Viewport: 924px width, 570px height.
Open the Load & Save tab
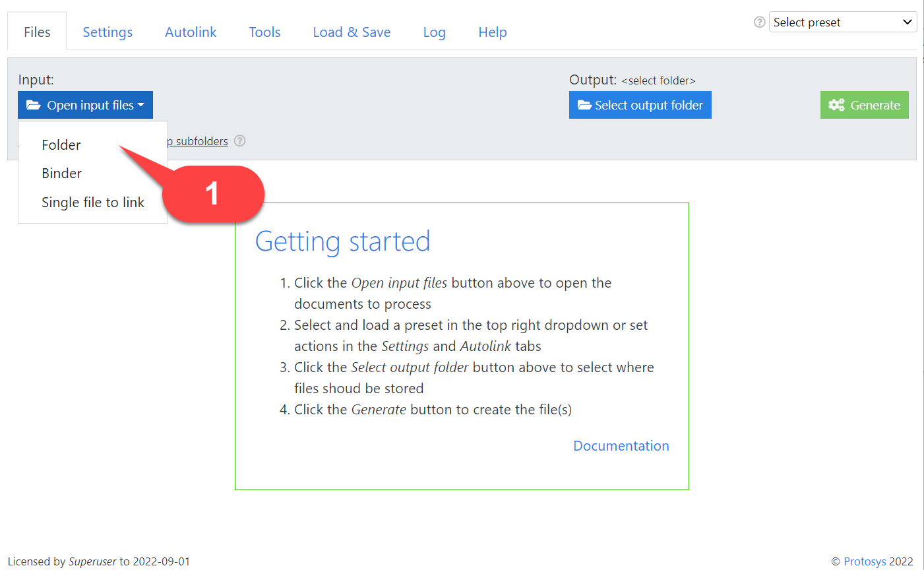pyautogui.click(x=352, y=32)
